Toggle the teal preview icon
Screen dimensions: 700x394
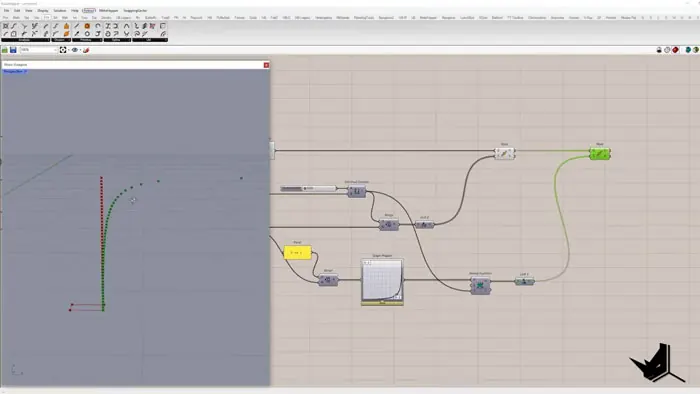(x=688, y=50)
